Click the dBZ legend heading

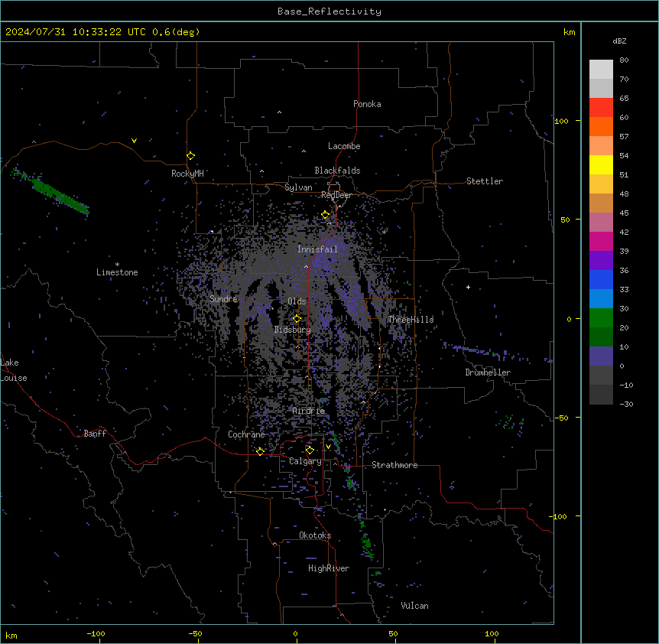tap(619, 41)
